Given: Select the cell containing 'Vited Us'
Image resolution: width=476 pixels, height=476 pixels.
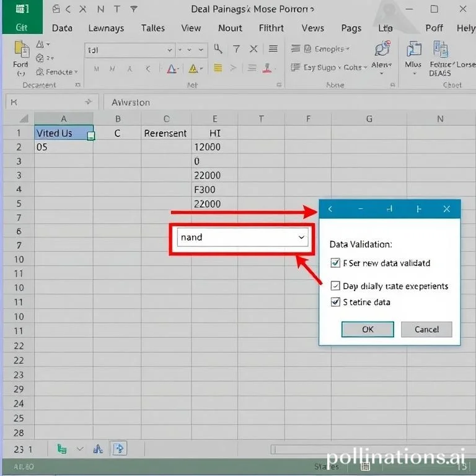Looking at the screenshot, I should click(x=63, y=133).
